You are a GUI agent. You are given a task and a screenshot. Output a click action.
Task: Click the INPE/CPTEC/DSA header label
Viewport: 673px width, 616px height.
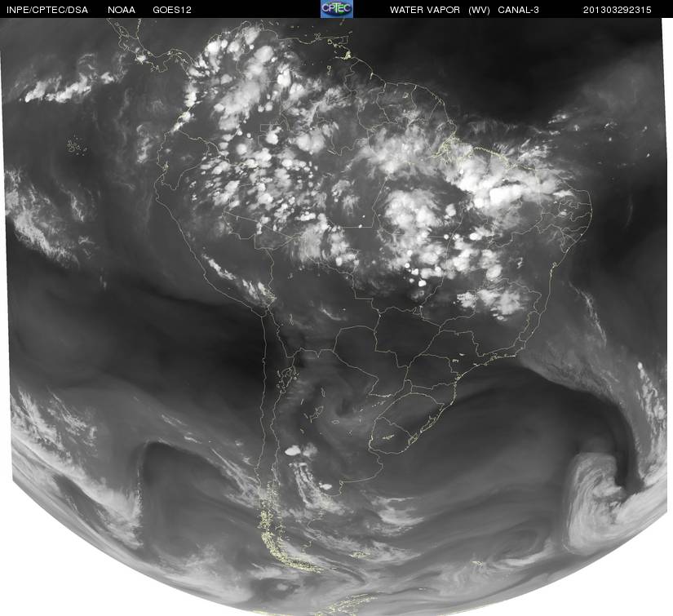click(x=47, y=10)
